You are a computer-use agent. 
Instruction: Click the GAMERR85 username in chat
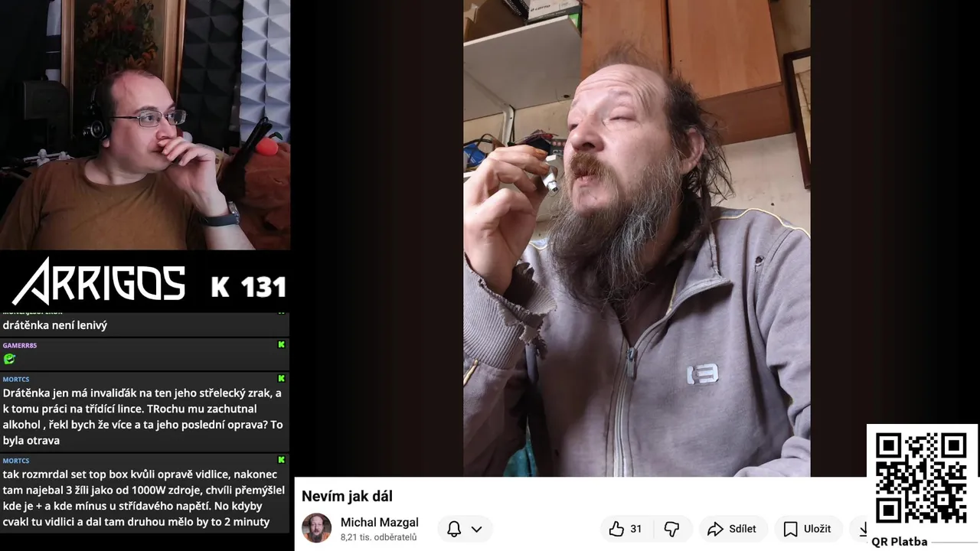(x=20, y=345)
